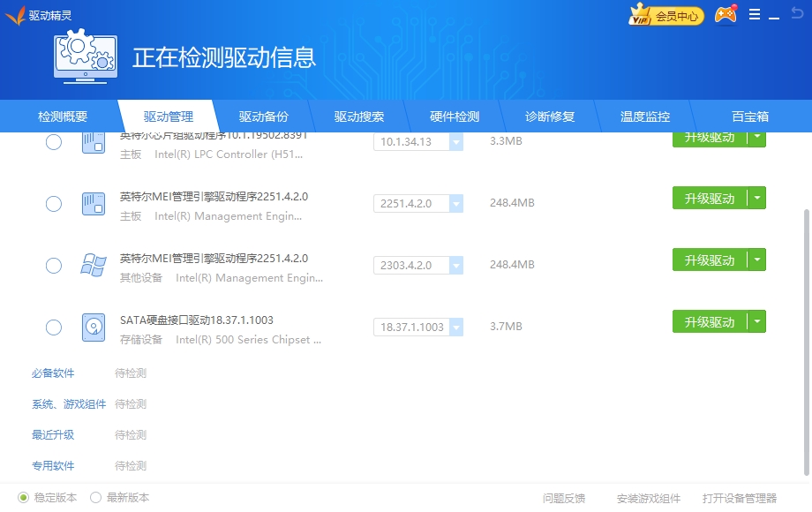The height and width of the screenshot is (512, 812).
Task: Click 升级驱动 for 主板 MEI 2251.4.2.0 driver
Action: tap(710, 199)
